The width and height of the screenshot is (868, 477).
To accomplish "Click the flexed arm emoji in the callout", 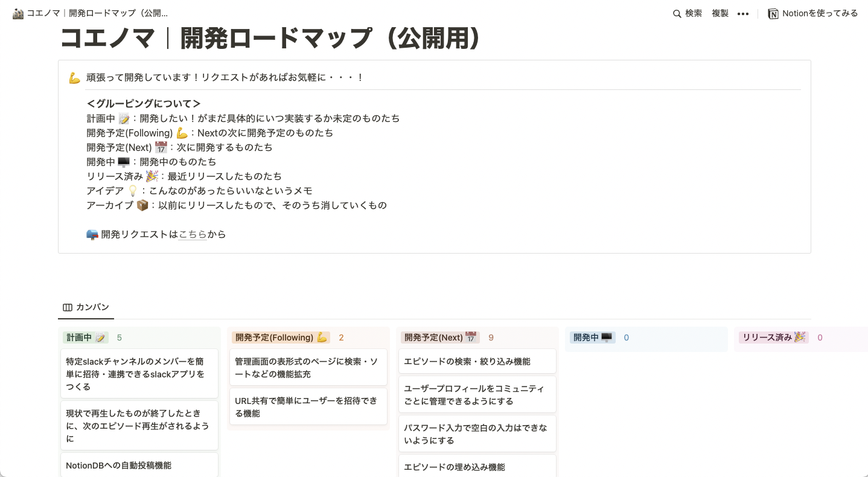I will point(74,78).
